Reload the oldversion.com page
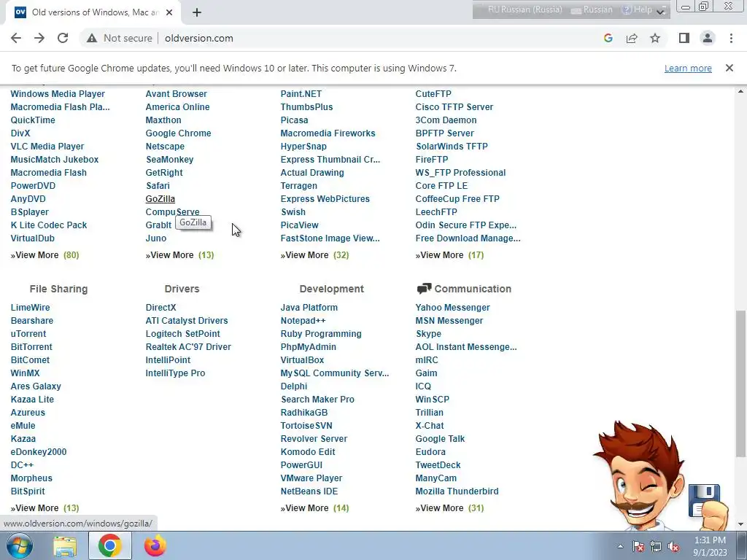The image size is (747, 560). [63, 38]
